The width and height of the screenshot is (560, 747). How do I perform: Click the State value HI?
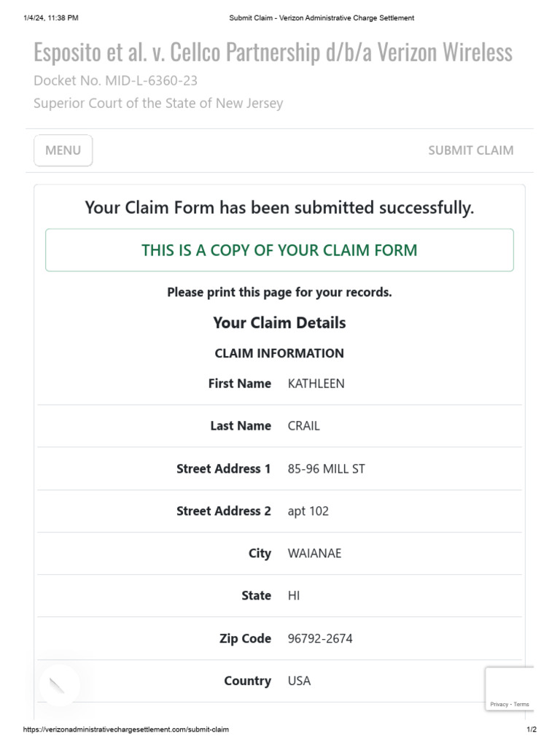(294, 595)
